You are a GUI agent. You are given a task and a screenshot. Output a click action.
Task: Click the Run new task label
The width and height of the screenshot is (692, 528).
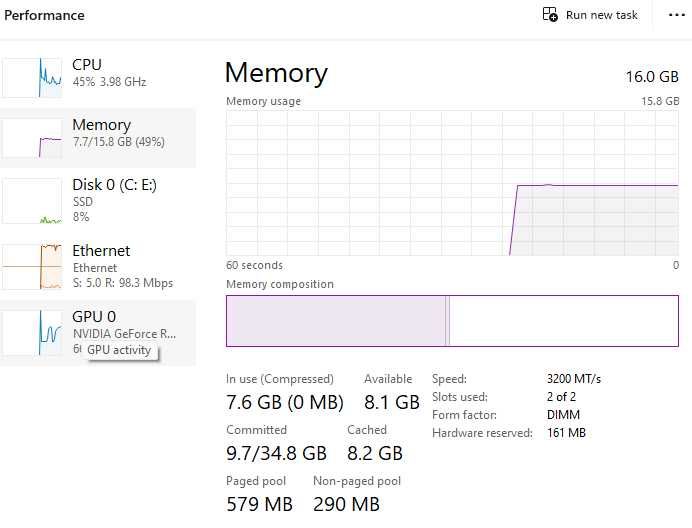pyautogui.click(x=601, y=15)
